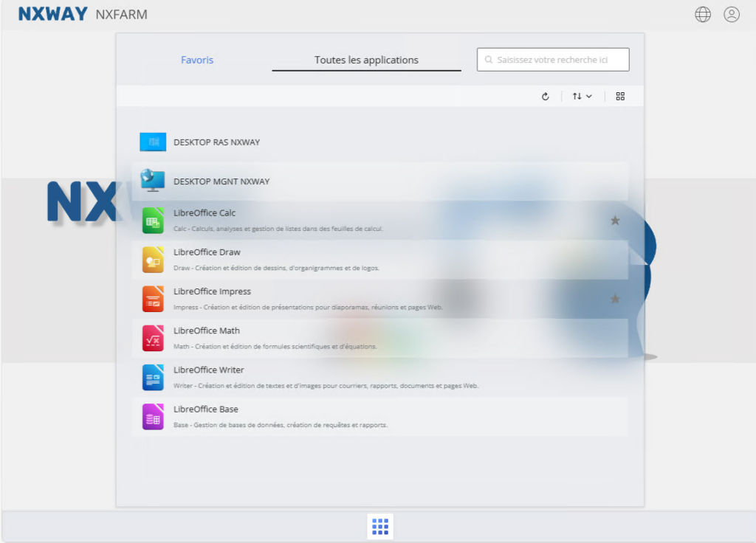The width and height of the screenshot is (756, 543).
Task: Open the LibreOffice Writer blue icon
Action: [153, 377]
